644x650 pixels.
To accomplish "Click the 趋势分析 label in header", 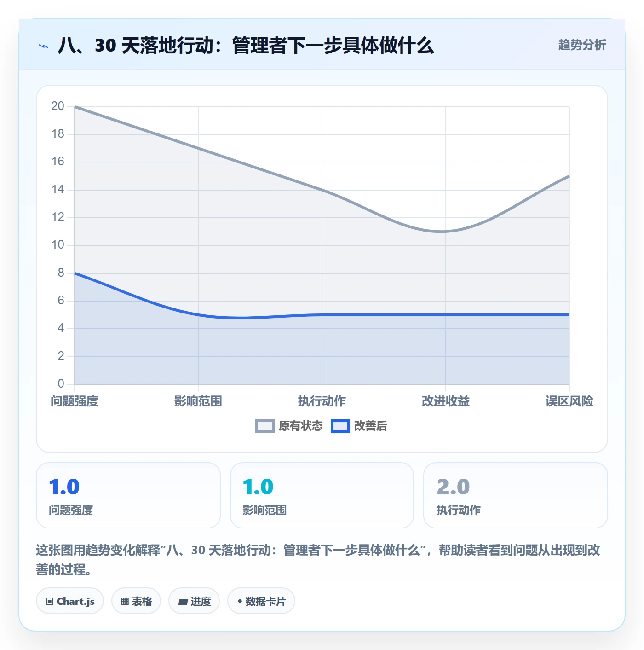I will (582, 45).
